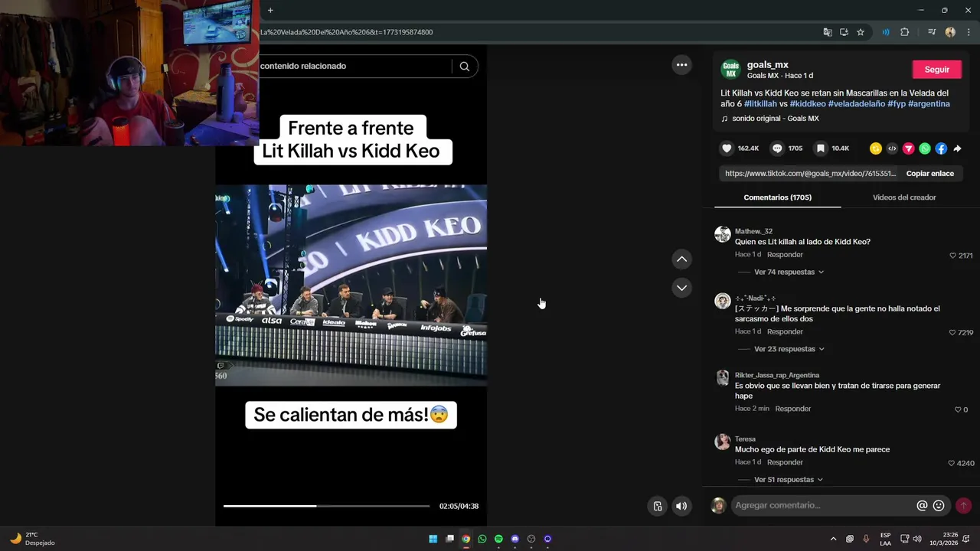Open #veladadelaño hashtag link
980x551 pixels.
[857, 104]
